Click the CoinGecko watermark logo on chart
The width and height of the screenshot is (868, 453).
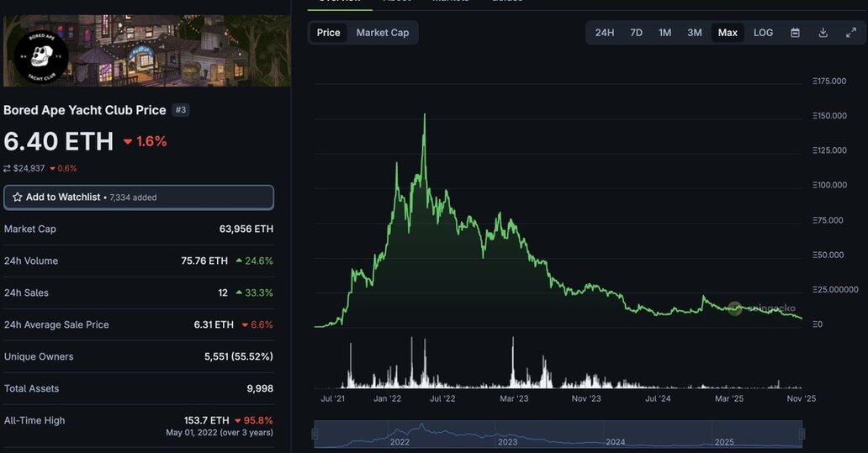point(735,308)
